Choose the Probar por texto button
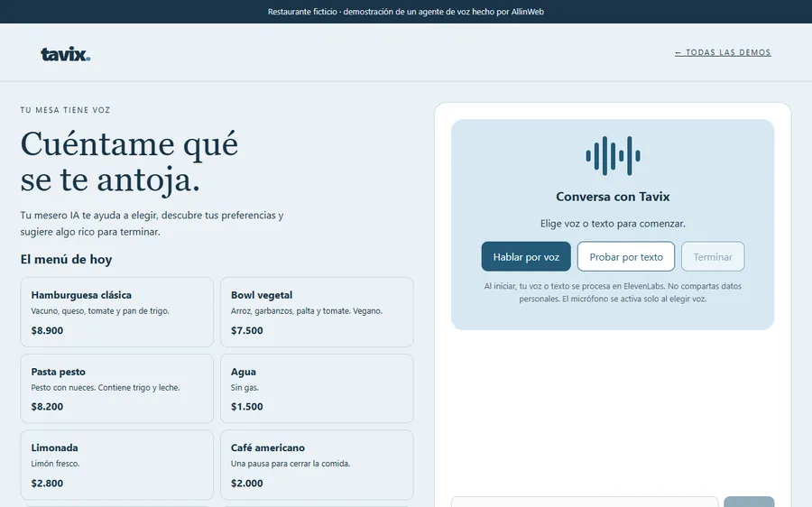812x507 pixels. pyautogui.click(x=626, y=256)
